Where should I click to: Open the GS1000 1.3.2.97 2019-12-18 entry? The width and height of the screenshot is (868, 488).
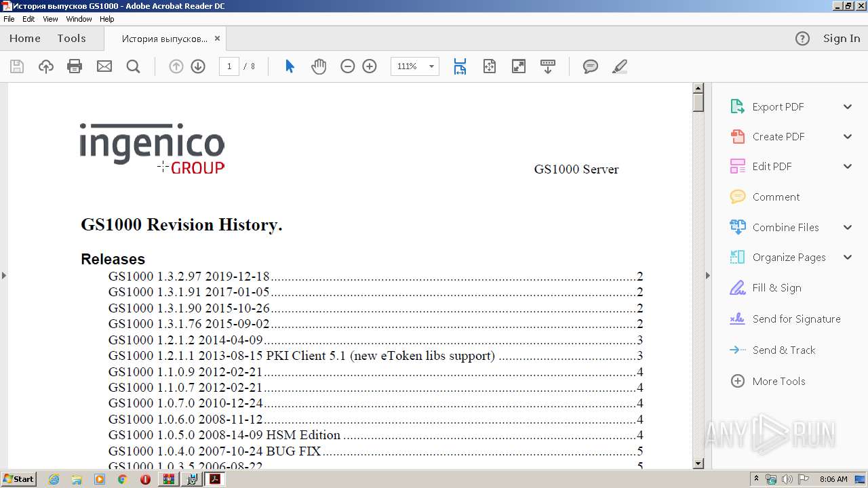coord(375,277)
